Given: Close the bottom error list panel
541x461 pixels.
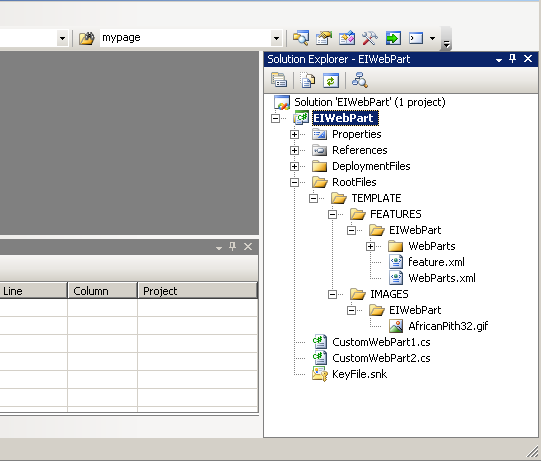Looking at the screenshot, I should tap(248, 246).
